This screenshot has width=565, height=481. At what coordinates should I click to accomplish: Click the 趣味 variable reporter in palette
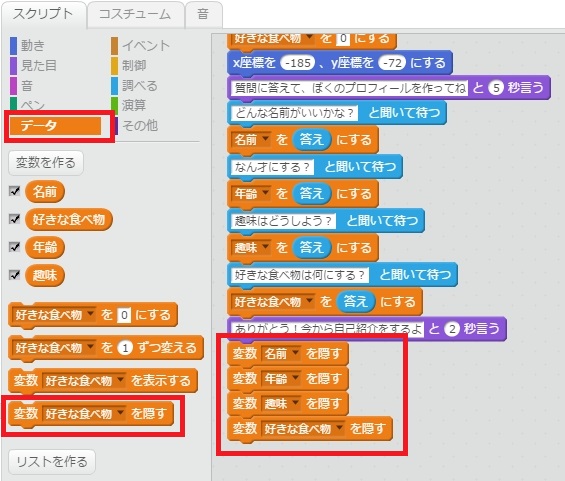45,275
